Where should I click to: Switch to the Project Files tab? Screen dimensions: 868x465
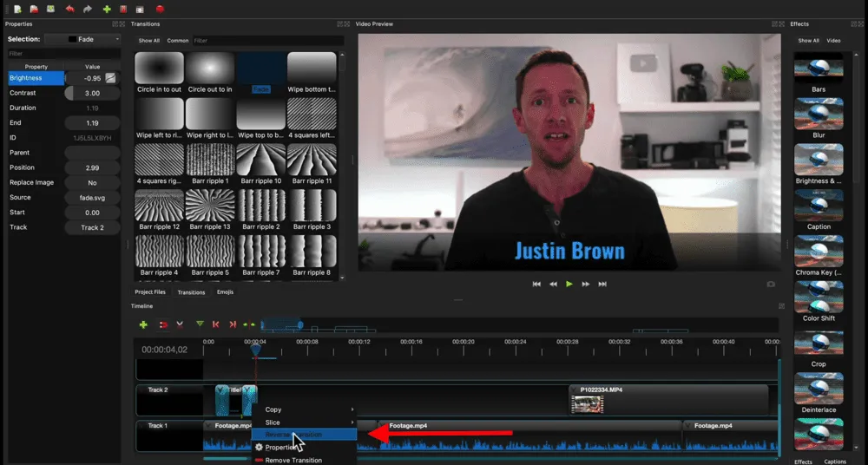pyautogui.click(x=150, y=292)
